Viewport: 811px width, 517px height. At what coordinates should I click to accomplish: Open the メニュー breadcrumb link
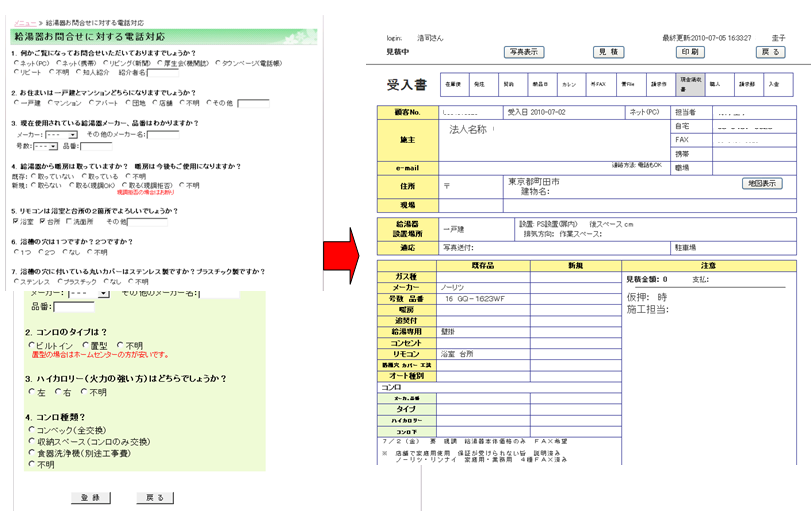point(25,23)
